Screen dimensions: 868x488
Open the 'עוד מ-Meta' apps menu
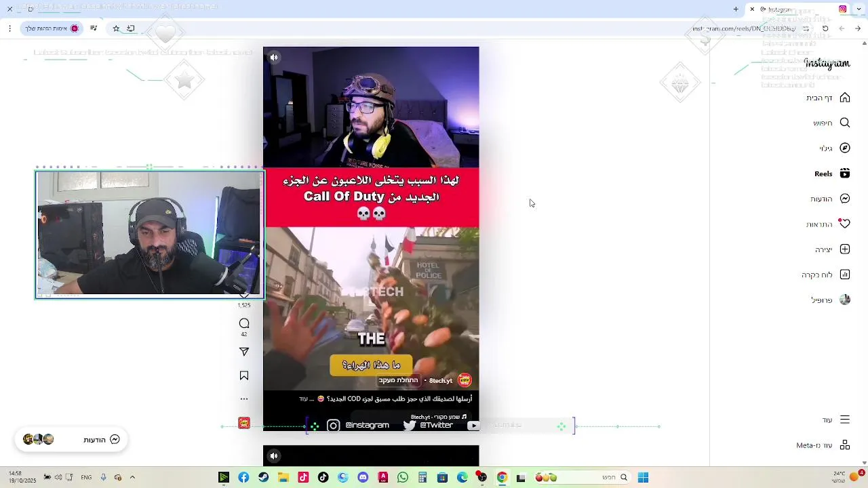(x=823, y=445)
